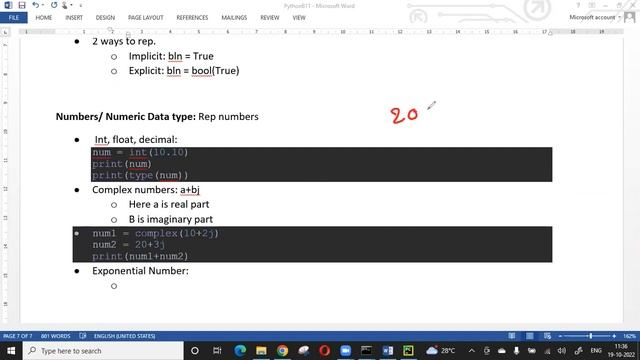Image resolution: width=640 pixels, height=360 pixels.
Task: Click the tab selector at ruler corner
Action: point(5,32)
